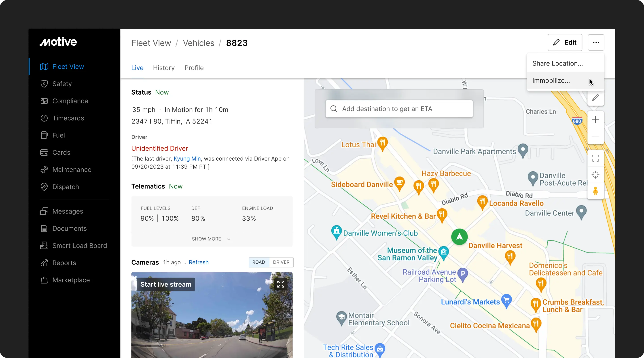Open Safety from the sidebar
The height and width of the screenshot is (358, 644).
pyautogui.click(x=62, y=84)
